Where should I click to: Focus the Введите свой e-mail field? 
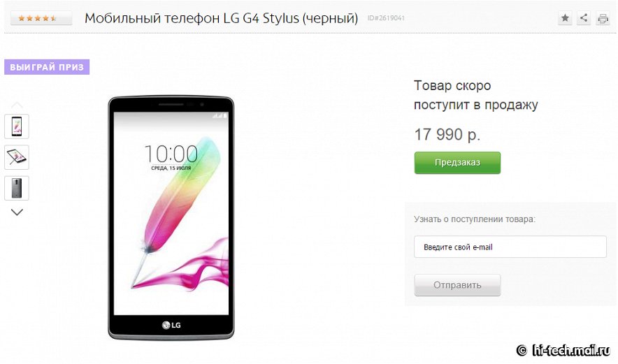tap(510, 247)
